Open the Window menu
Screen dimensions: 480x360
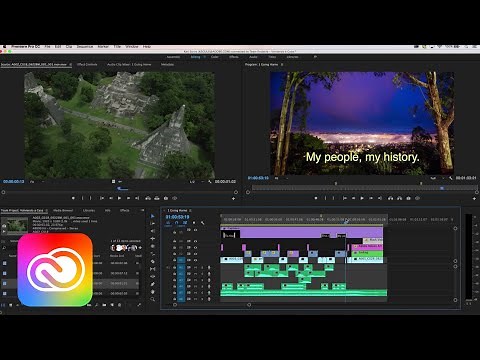tap(132, 46)
